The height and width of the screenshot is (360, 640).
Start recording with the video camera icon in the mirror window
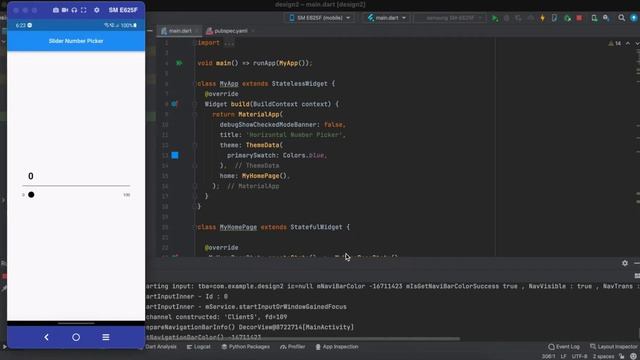click(65, 10)
